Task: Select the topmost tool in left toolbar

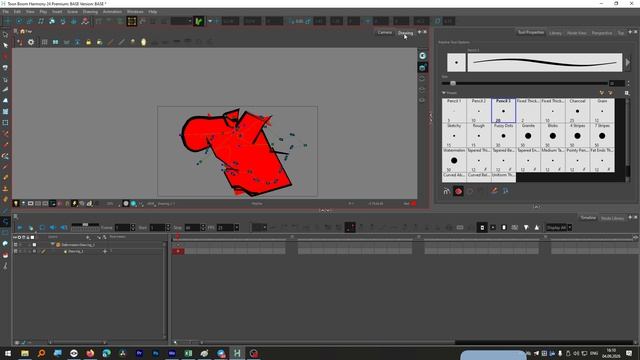Action: click(x=5, y=35)
